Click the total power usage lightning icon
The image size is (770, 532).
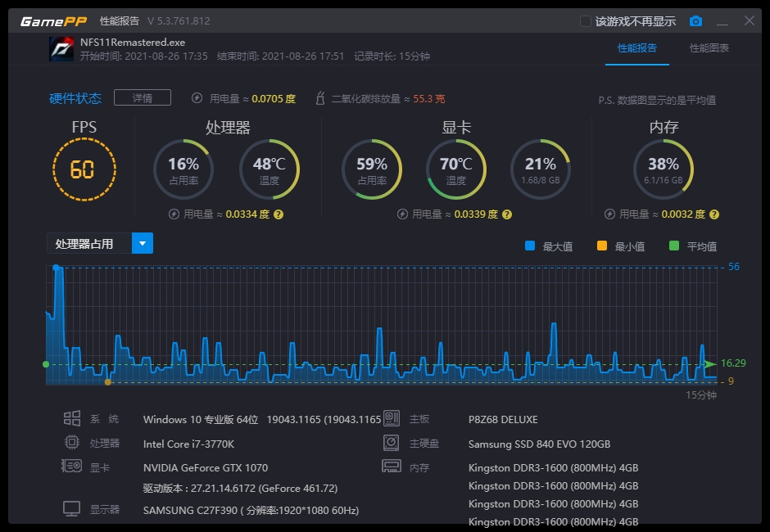197,98
